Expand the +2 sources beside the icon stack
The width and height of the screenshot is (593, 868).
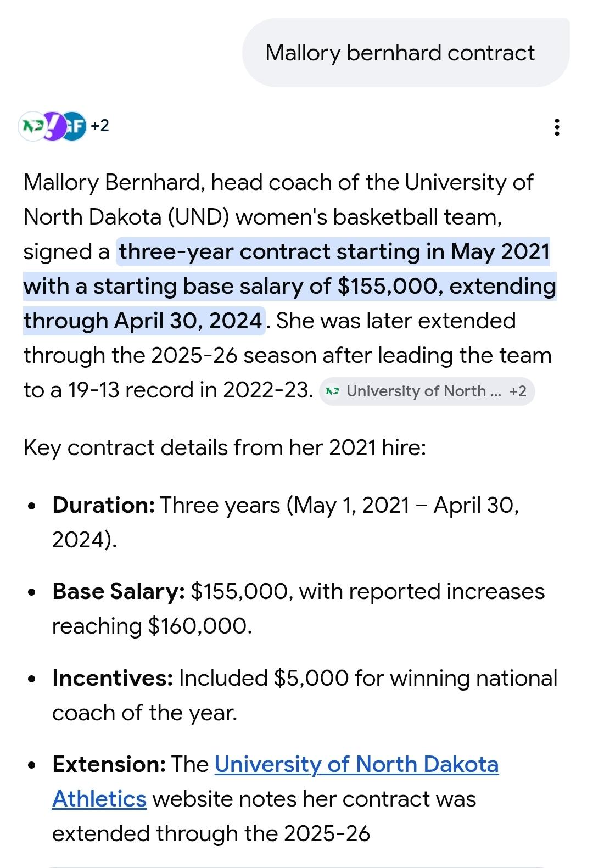(100, 126)
